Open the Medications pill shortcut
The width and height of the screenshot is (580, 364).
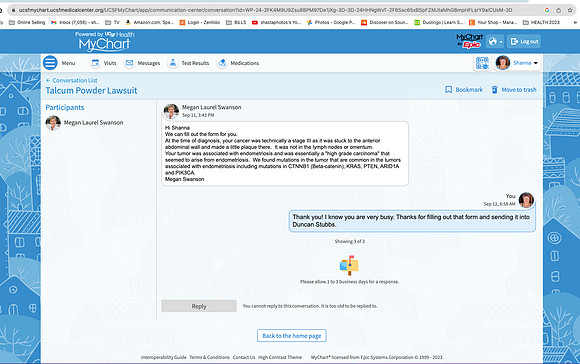coord(238,63)
